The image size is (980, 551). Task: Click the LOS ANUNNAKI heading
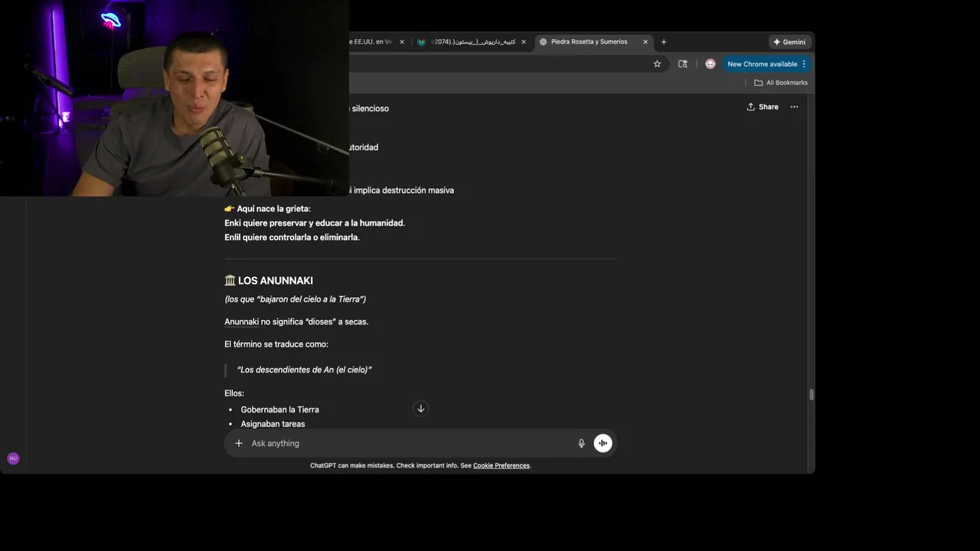[x=269, y=281]
